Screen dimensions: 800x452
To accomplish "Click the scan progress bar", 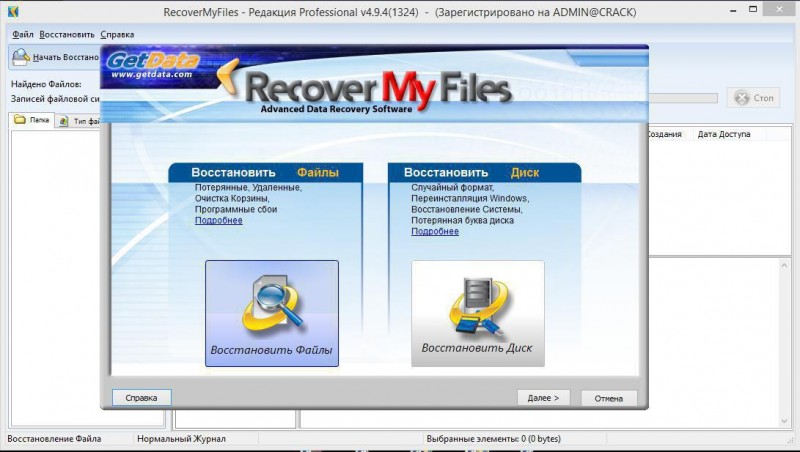I will click(x=683, y=98).
